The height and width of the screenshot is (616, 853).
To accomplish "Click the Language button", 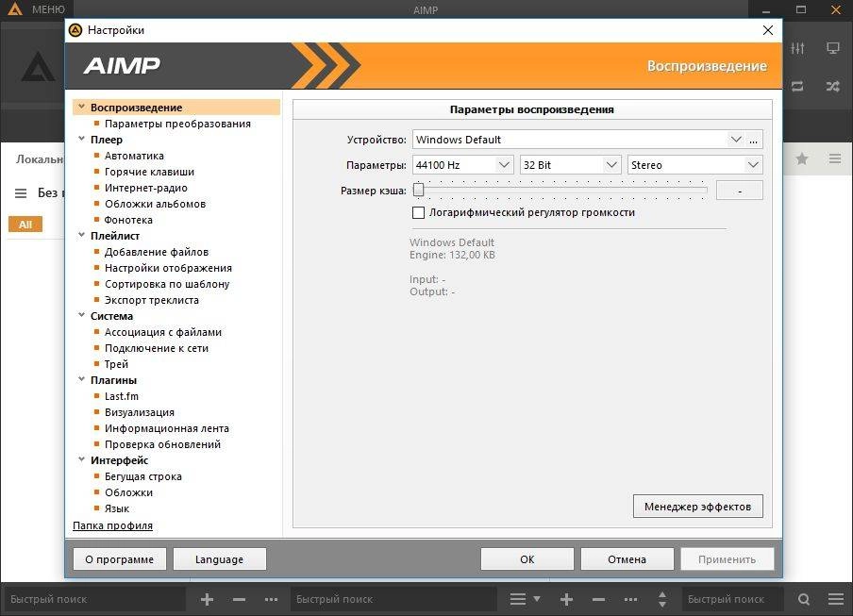I will click(x=220, y=558).
